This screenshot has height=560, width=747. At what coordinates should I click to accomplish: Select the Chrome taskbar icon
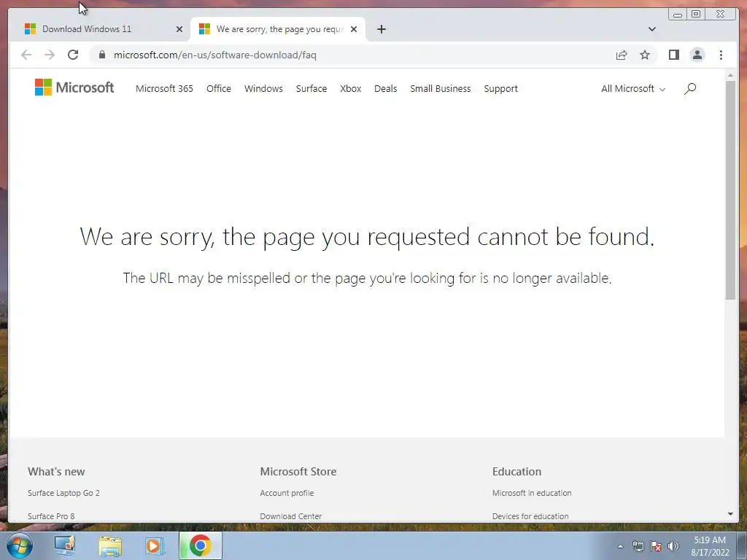pyautogui.click(x=200, y=545)
